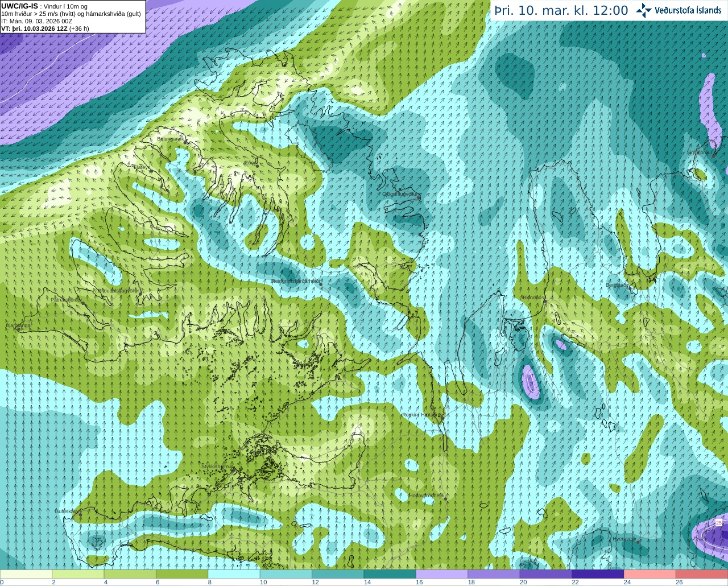Click the Hveravellir station label
The image size is (728, 586).
point(624,539)
